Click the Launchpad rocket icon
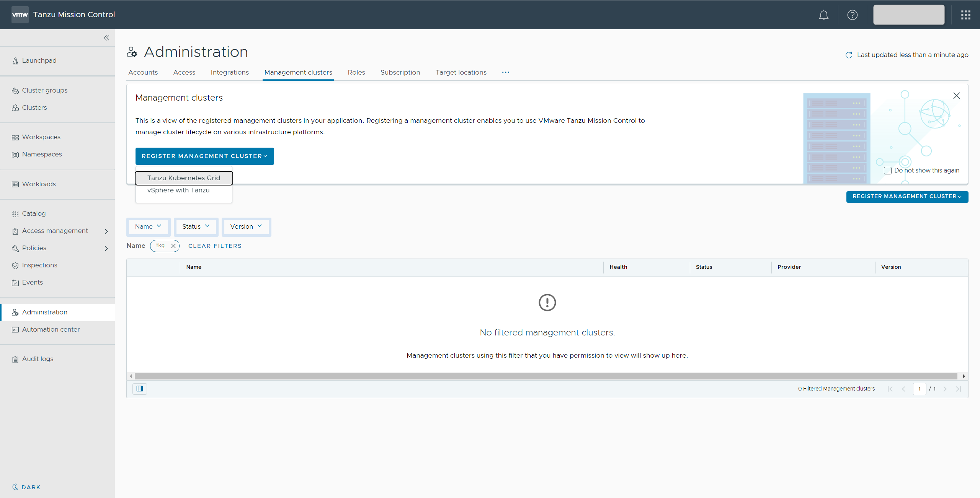 pyautogui.click(x=15, y=61)
